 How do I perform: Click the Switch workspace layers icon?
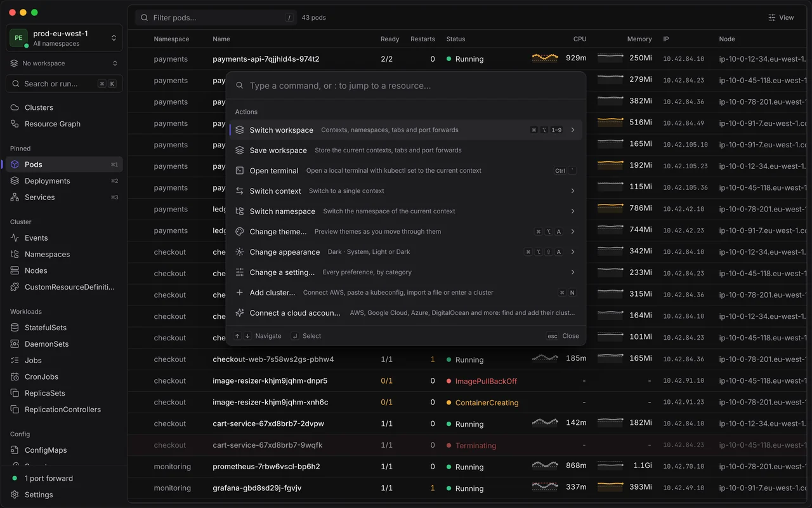(240, 130)
